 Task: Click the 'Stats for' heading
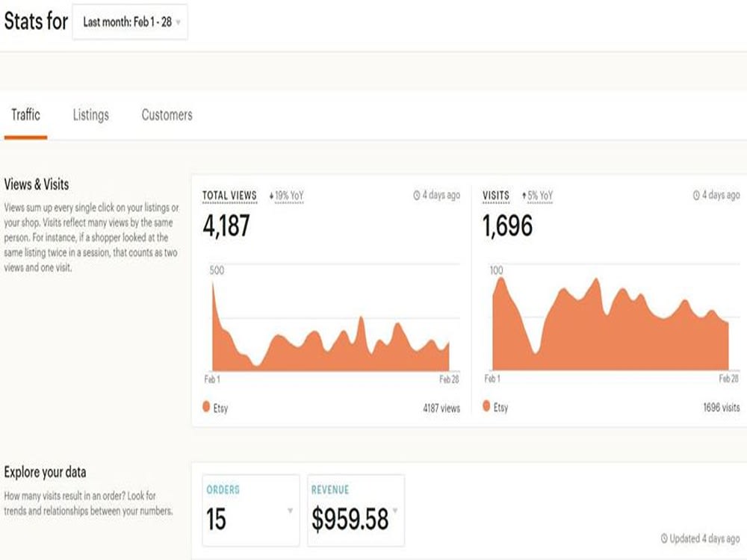pyautogui.click(x=36, y=21)
